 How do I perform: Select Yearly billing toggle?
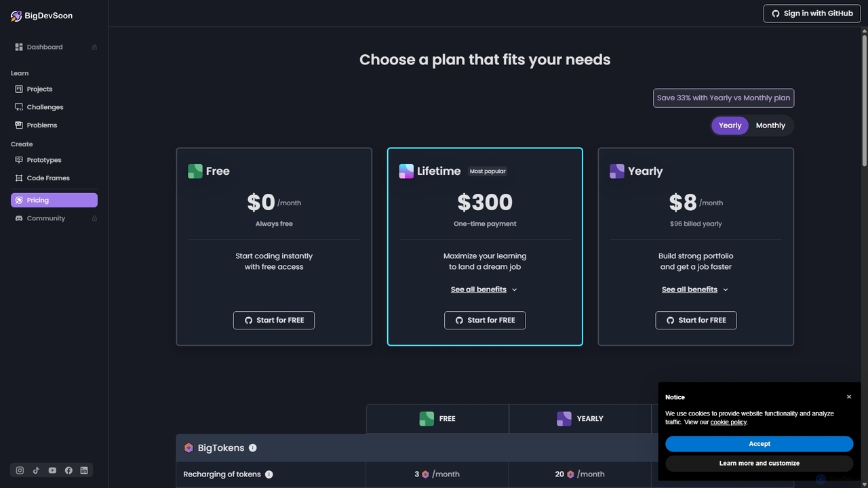pyautogui.click(x=730, y=125)
